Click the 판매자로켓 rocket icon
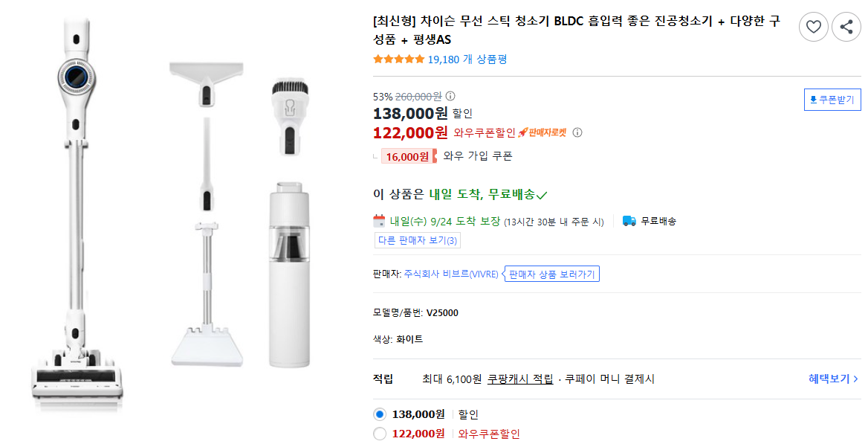Screen dimensions: 868x447 coord(525,132)
